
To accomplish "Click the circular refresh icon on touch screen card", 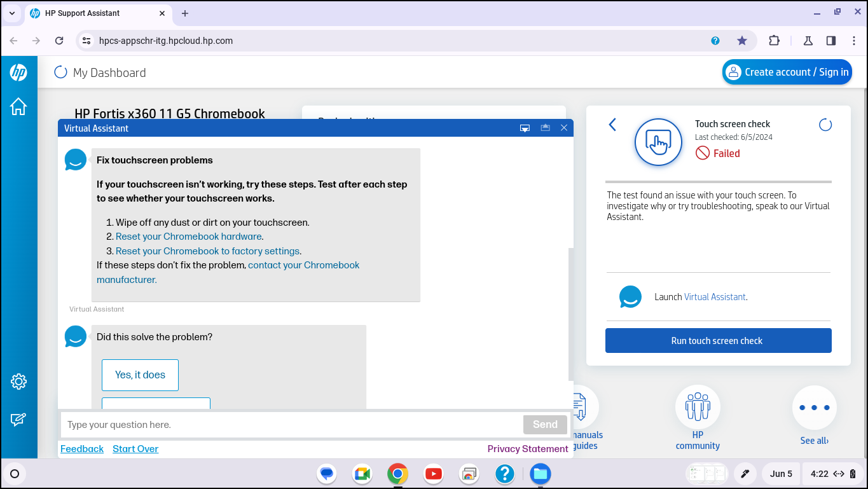I will (x=825, y=125).
